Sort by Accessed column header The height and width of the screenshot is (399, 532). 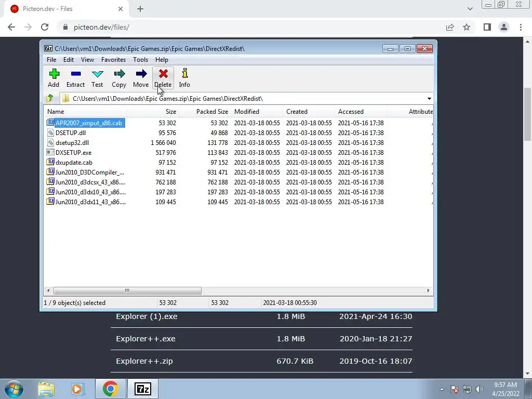click(x=361, y=112)
